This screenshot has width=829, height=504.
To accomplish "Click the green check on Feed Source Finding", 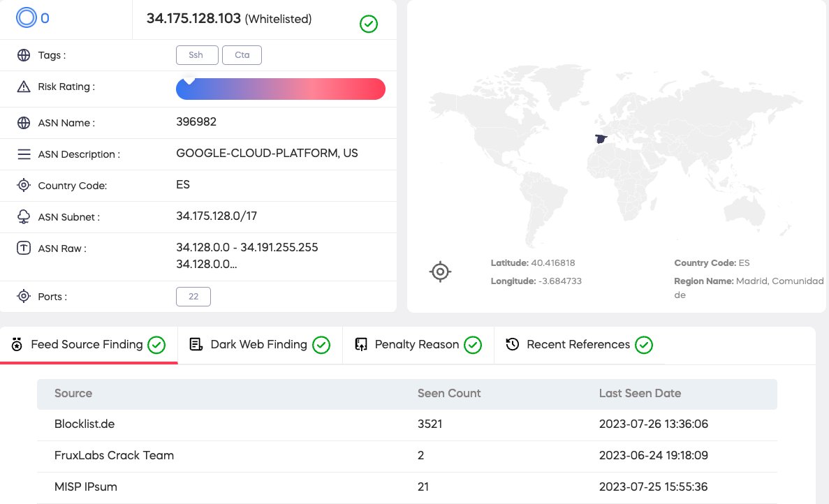I will coord(156,345).
